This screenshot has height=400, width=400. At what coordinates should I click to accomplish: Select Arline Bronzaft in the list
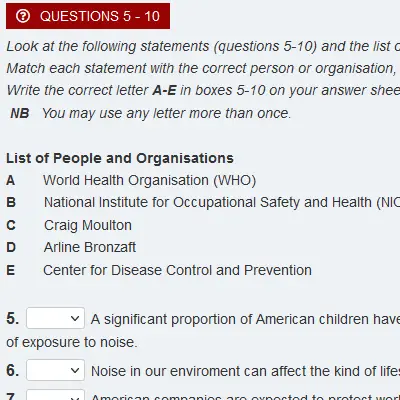[90, 247]
